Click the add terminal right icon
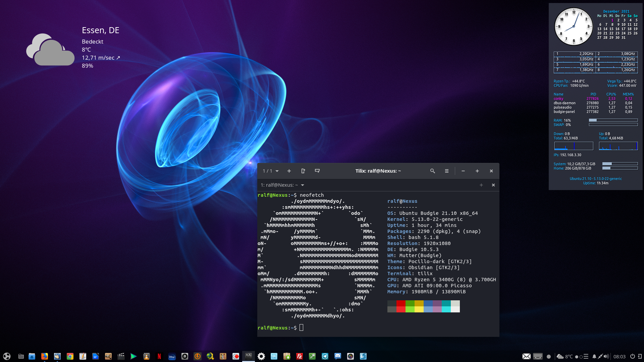This screenshot has width=644, height=362. point(303,171)
